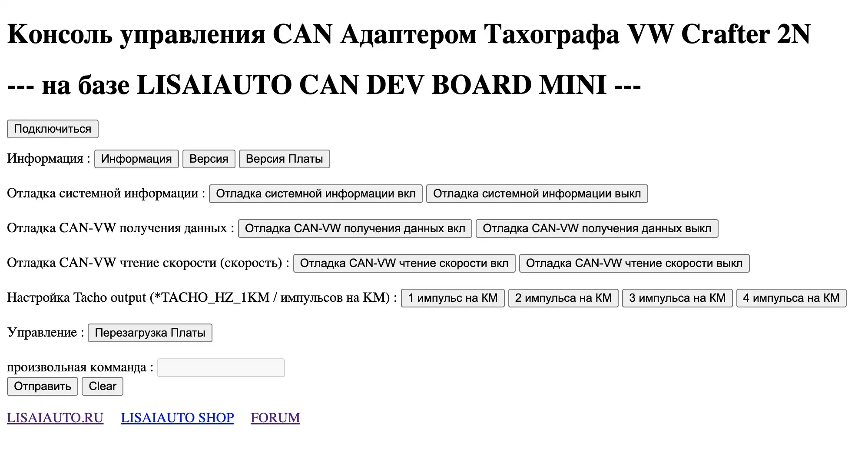Pick 4 импульса на КМ
This screenshot has height=474, width=868.
click(x=791, y=298)
